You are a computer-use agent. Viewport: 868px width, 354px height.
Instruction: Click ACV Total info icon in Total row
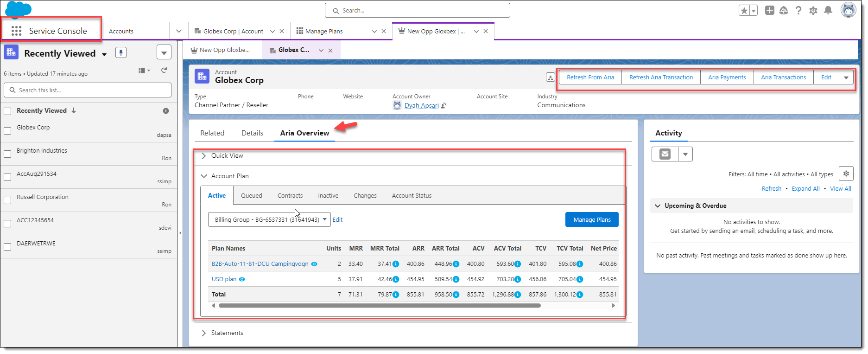pyautogui.click(x=518, y=295)
